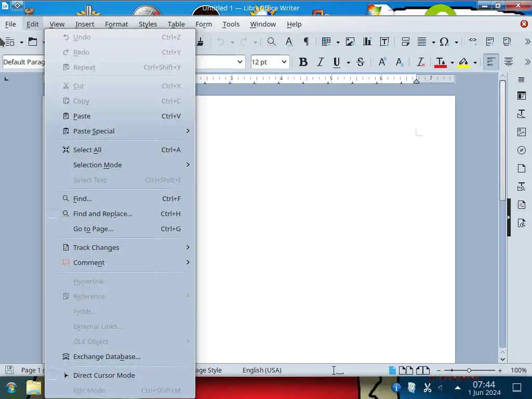Open the font size dropdown
The height and width of the screenshot is (399, 532).
point(284,62)
